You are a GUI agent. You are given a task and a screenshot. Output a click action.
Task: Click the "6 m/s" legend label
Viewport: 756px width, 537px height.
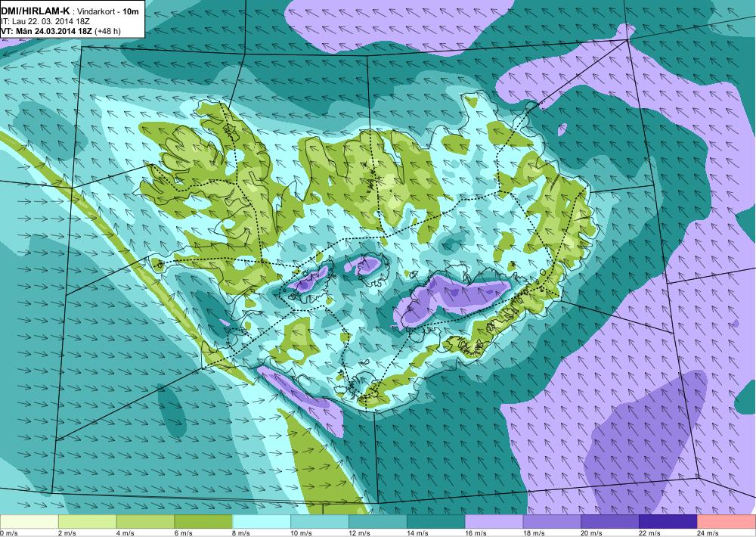coord(183,533)
